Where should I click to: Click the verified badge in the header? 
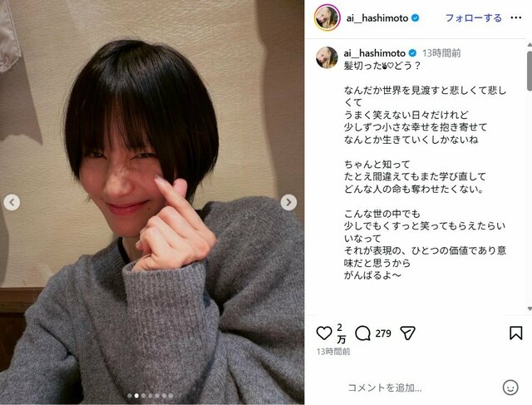pyautogui.click(x=416, y=18)
